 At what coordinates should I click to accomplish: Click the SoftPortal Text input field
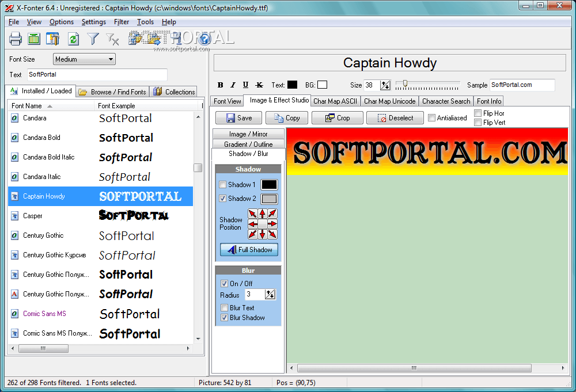[x=97, y=74]
